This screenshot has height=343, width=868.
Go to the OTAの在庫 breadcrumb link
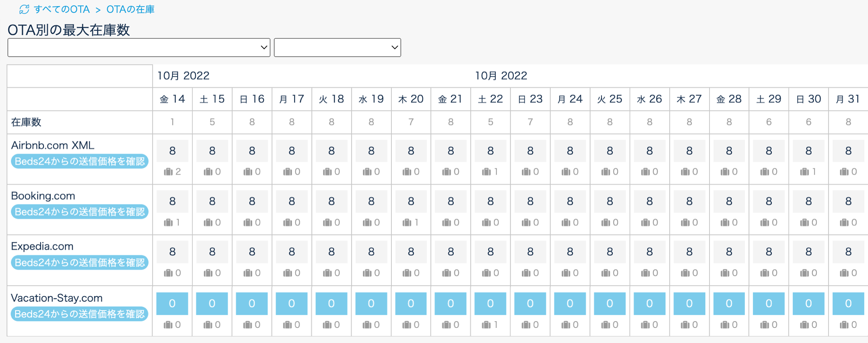[x=130, y=9]
